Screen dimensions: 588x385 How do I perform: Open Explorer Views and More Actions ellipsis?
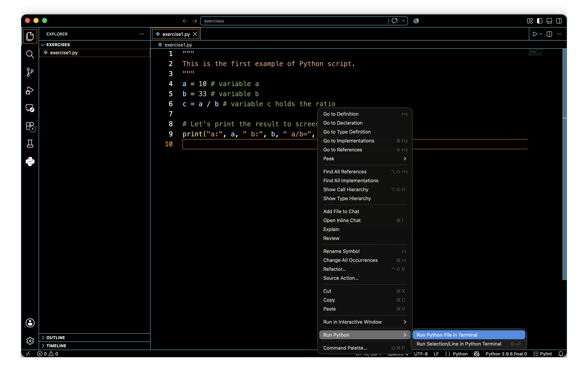point(142,34)
